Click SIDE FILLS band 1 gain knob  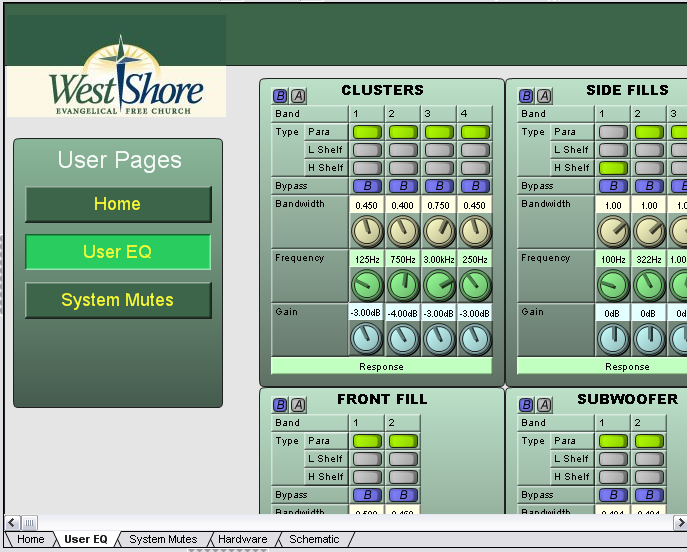pos(613,339)
